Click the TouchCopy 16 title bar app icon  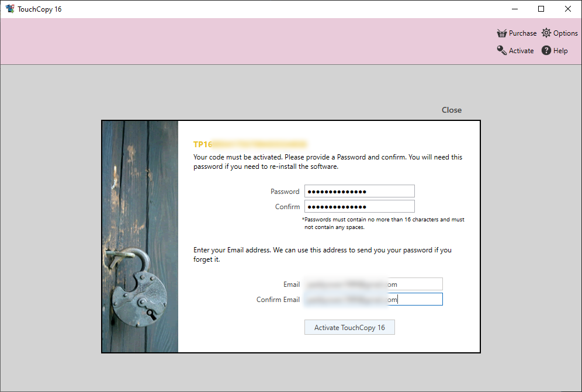point(10,9)
